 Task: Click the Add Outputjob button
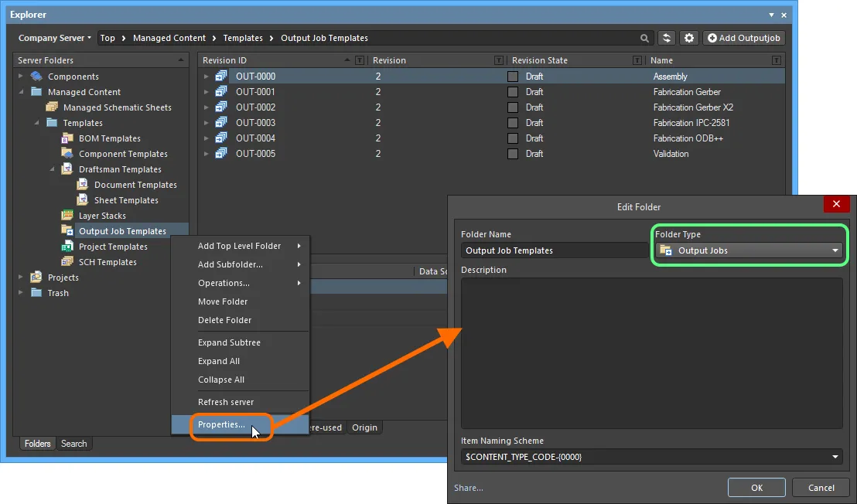coord(744,38)
